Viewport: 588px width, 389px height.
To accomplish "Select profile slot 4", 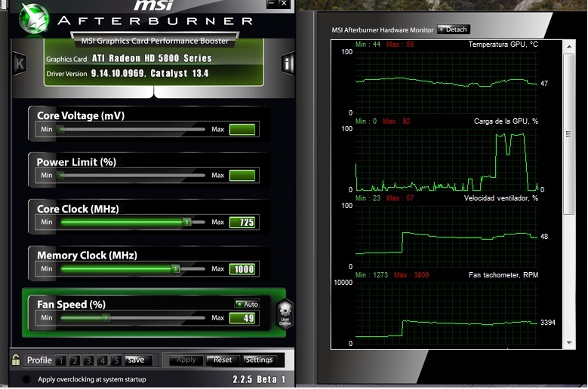I will point(103,360).
